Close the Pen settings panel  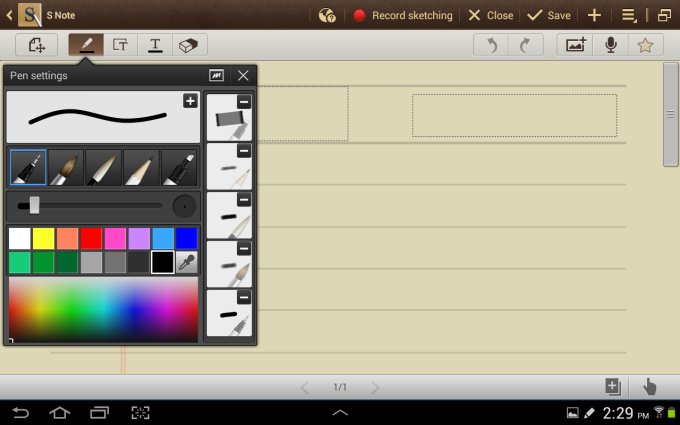click(x=243, y=75)
